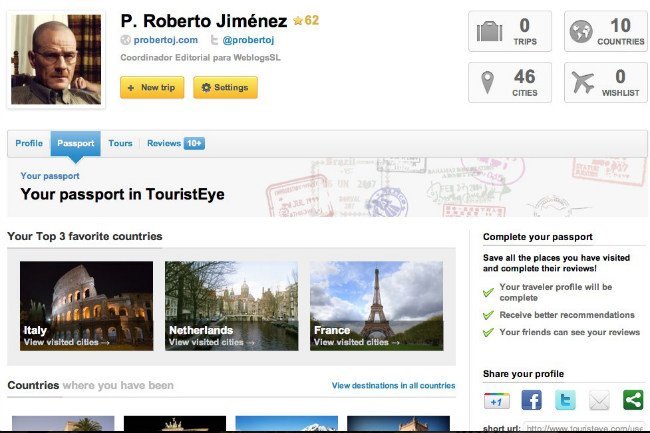
Task: Click the 46 Cities counter
Action: pyautogui.click(x=510, y=82)
